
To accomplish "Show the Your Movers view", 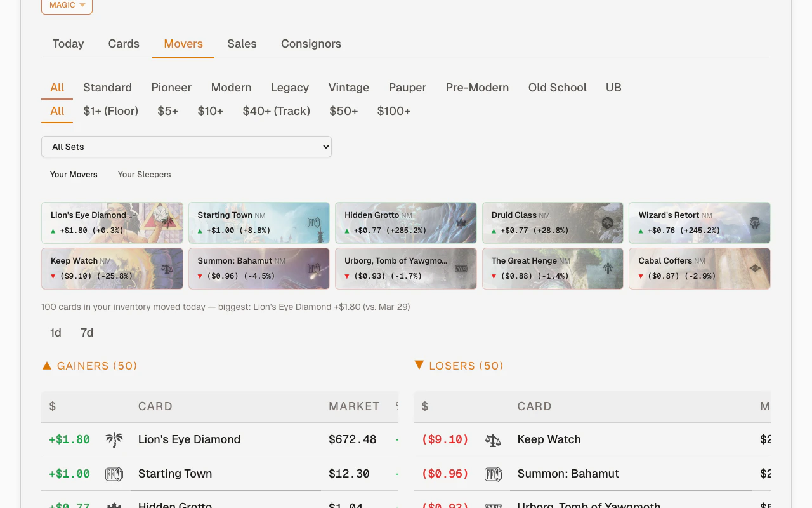I will pos(74,175).
